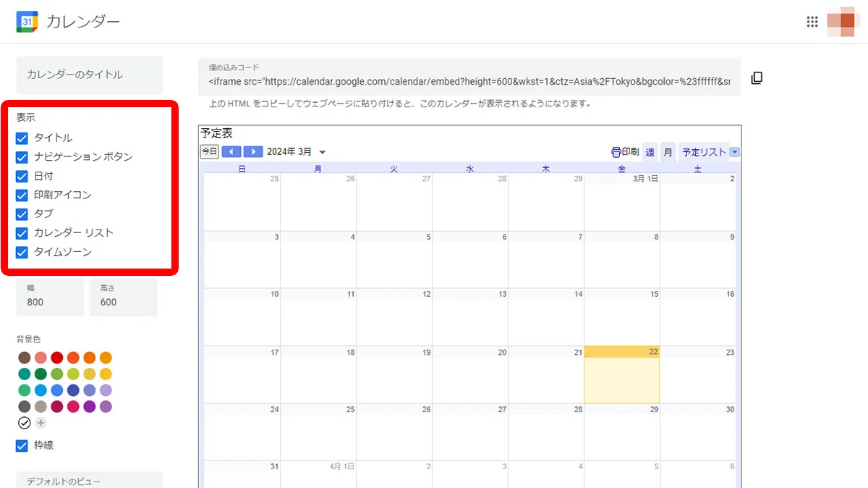Go to previous month with the left arrow
The image size is (868, 488).
(231, 152)
